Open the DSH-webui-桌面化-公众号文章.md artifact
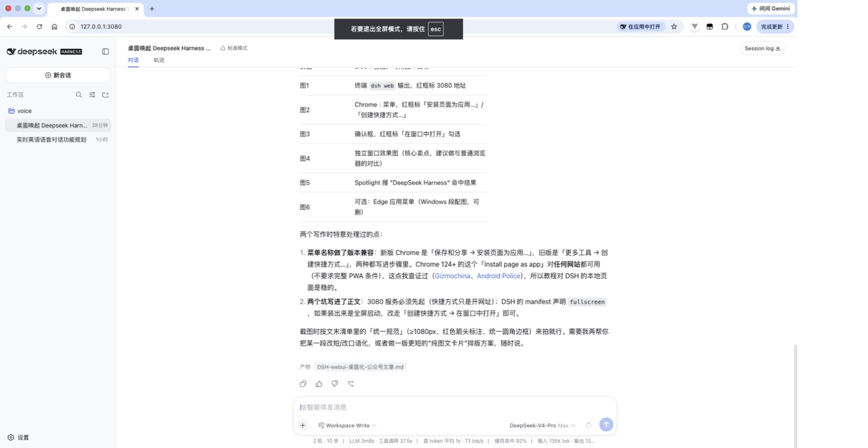 pyautogui.click(x=360, y=367)
